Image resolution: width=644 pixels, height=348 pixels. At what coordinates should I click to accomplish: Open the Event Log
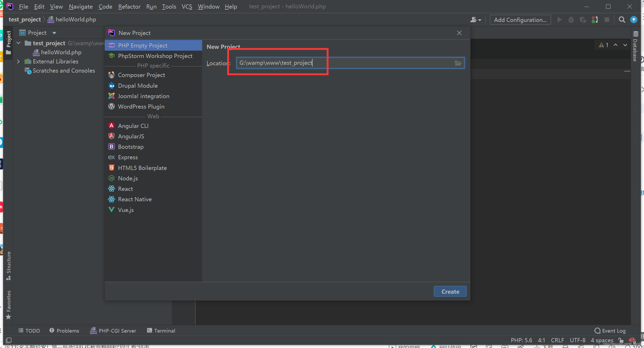point(610,331)
